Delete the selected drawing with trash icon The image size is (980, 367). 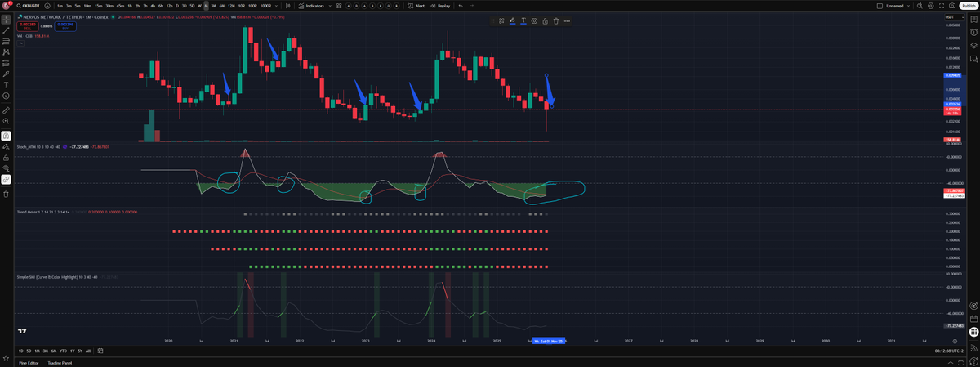(556, 20)
